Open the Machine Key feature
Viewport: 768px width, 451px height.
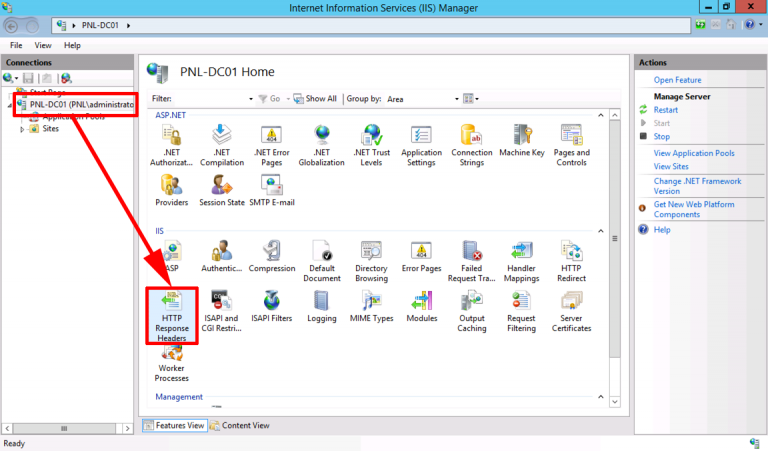coord(522,141)
